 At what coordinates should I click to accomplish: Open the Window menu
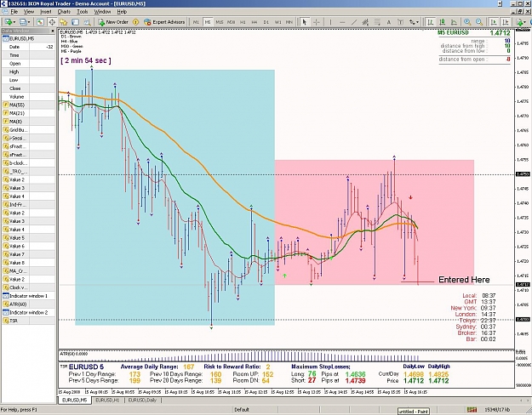click(x=102, y=12)
